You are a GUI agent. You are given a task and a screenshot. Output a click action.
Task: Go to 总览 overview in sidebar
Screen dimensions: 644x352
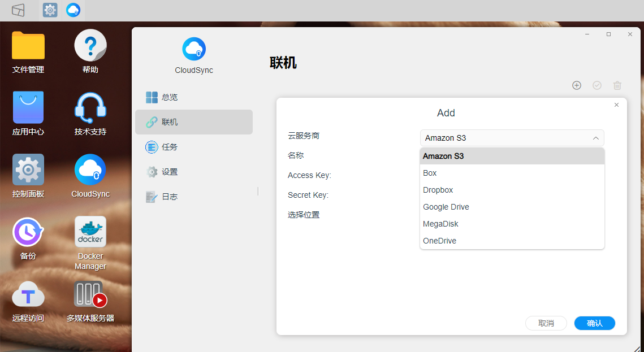(194, 97)
